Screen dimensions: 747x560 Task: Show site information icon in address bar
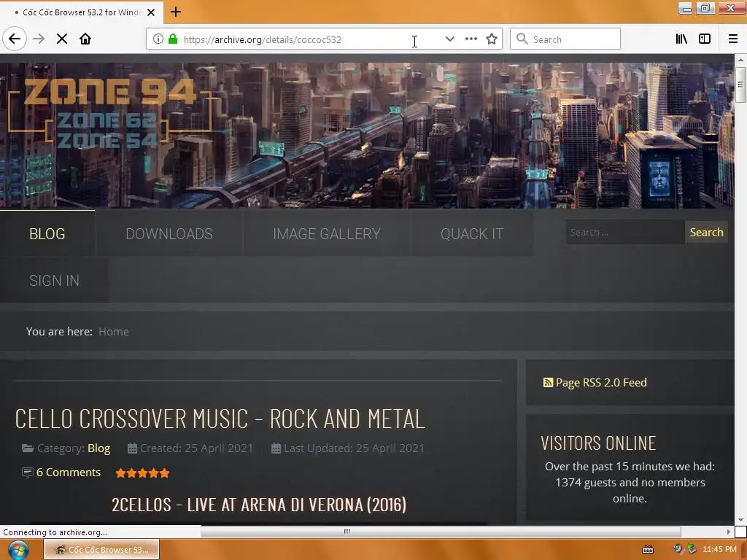(158, 39)
